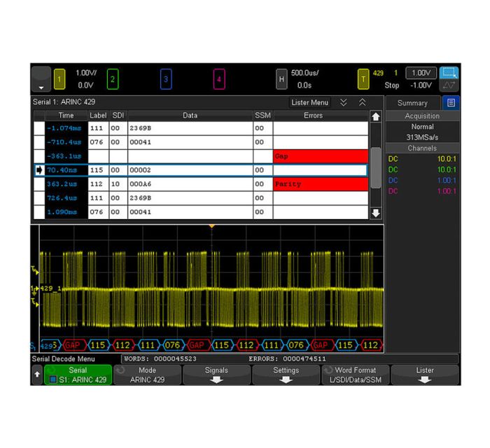Image resolution: width=490 pixels, height=448 pixels.
Task: Click the ERRORS counter readout
Action: pyautogui.click(x=287, y=358)
